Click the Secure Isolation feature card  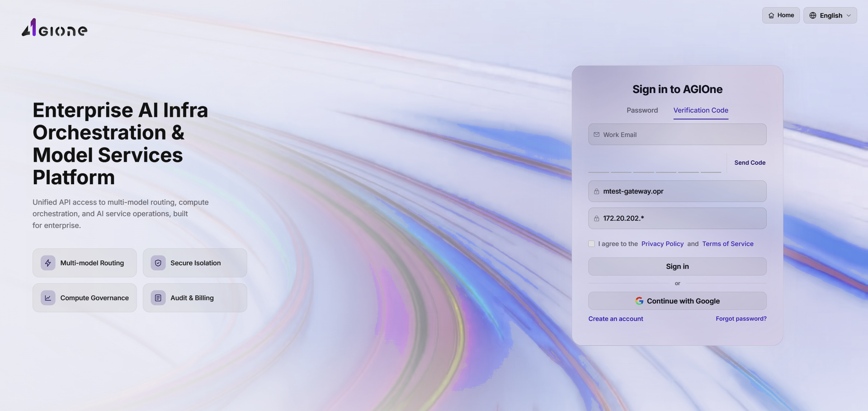(x=195, y=263)
